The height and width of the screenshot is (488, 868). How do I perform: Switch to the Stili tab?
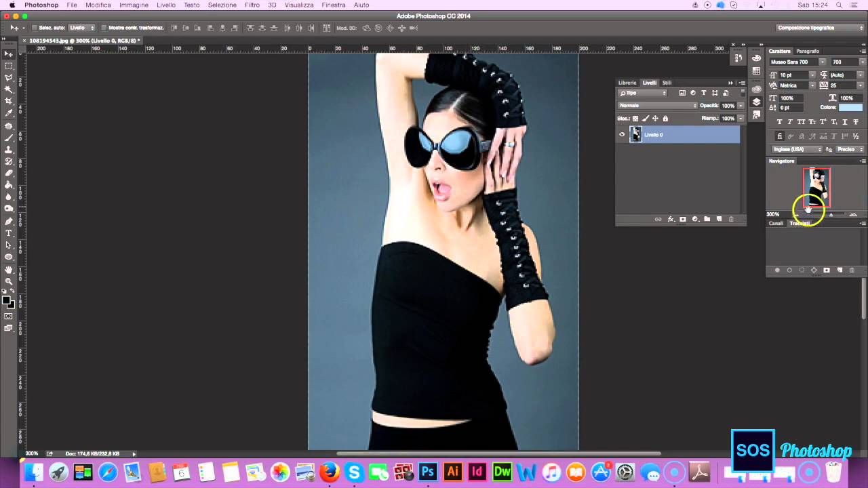pyautogui.click(x=667, y=83)
